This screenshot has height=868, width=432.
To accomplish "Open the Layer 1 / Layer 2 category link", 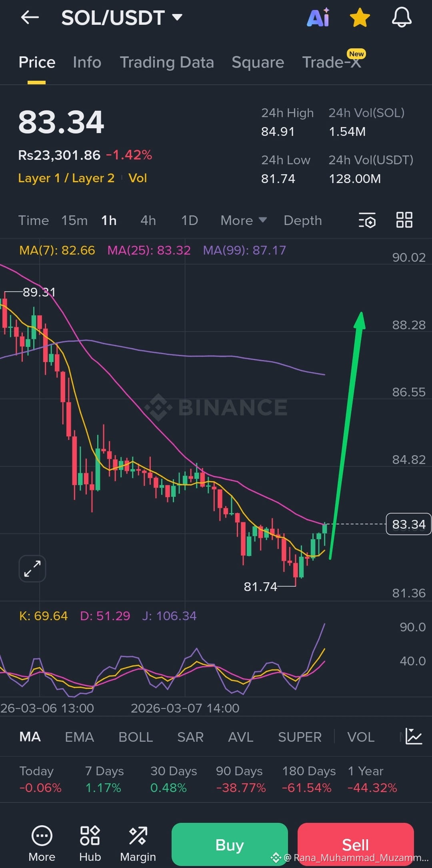I will click(x=66, y=178).
